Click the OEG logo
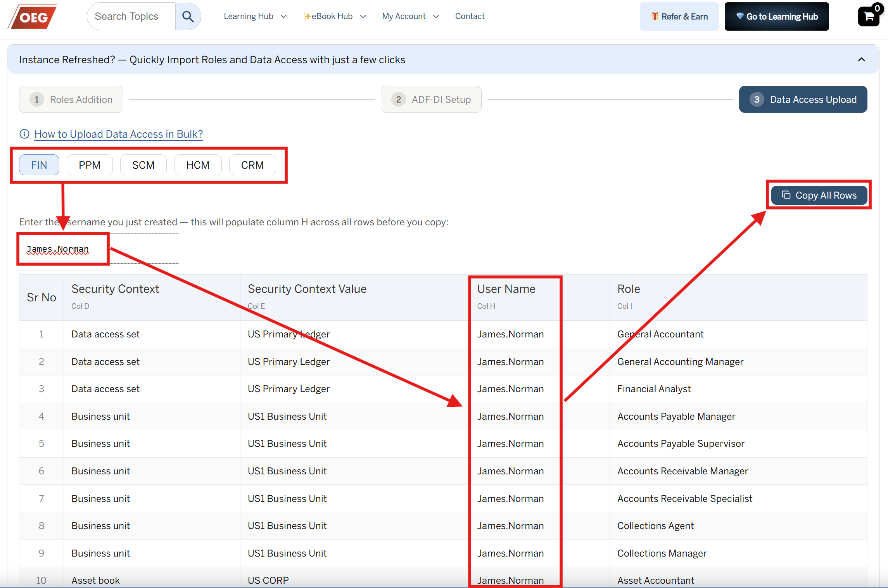The image size is (888, 588). pyautogui.click(x=33, y=16)
